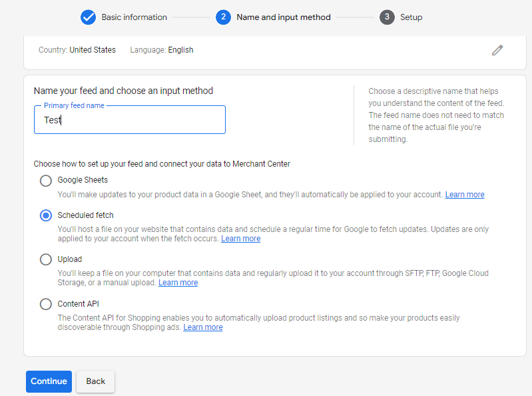Jump to the Setup step label

411,17
